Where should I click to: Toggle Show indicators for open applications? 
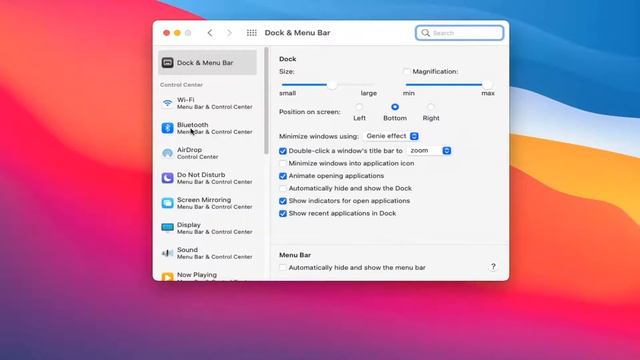click(283, 201)
